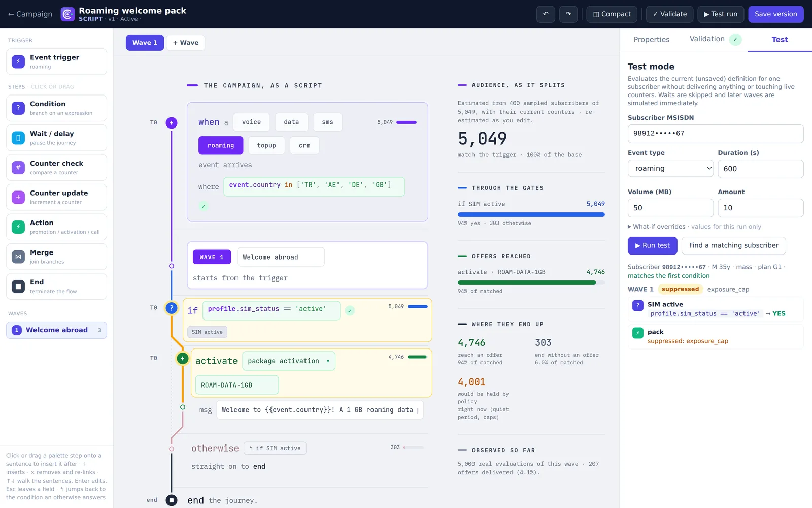The height and width of the screenshot is (508, 812).
Task: Click the Action step green icon
Action: [18, 227]
